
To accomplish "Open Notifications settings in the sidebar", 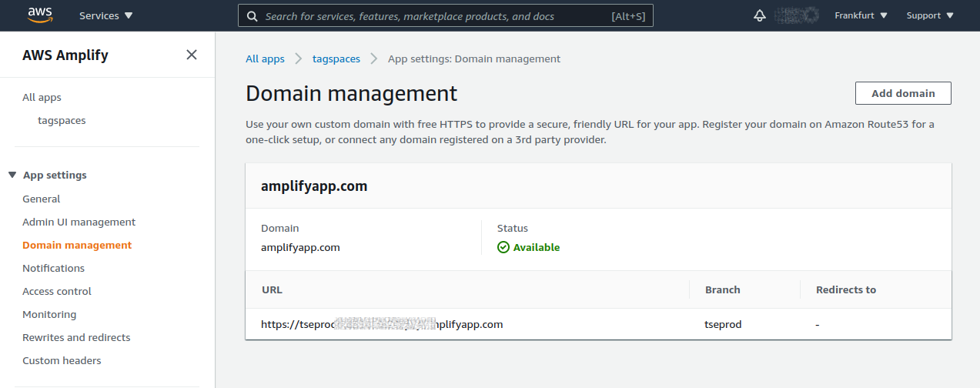I will [53, 268].
